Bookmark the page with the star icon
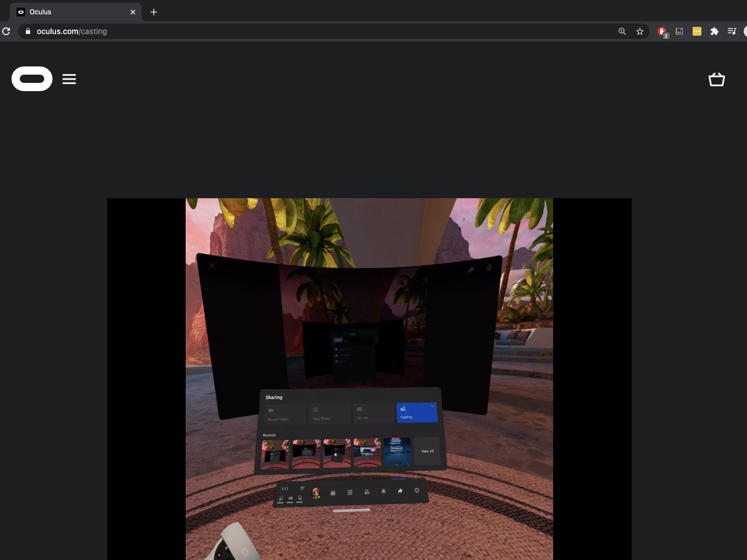 pyautogui.click(x=640, y=31)
